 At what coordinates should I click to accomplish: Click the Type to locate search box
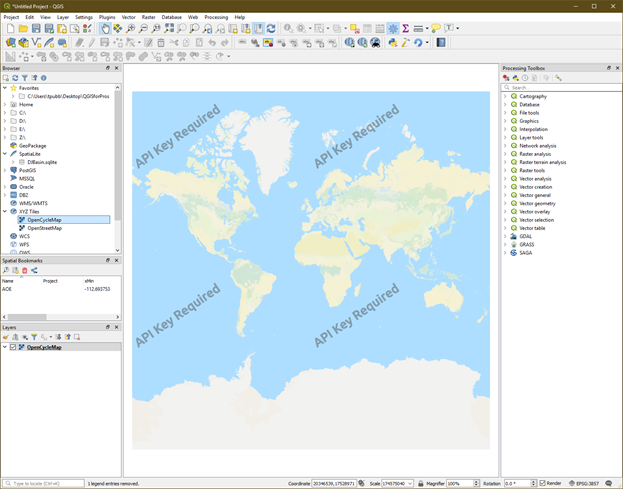click(44, 483)
